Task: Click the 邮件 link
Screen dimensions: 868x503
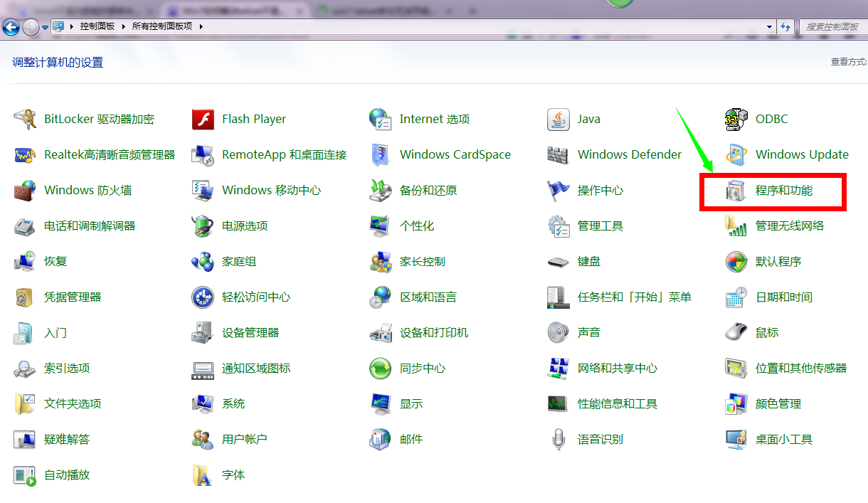Action: [411, 439]
